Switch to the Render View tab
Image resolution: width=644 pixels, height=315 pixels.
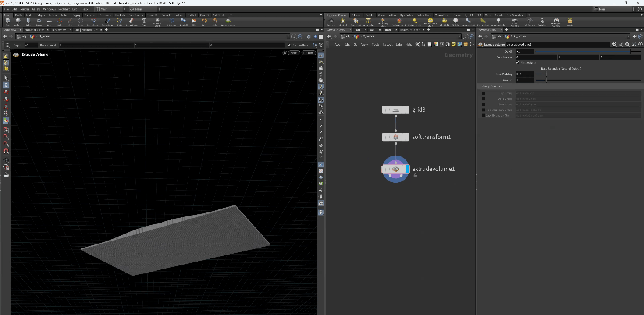coord(58,30)
